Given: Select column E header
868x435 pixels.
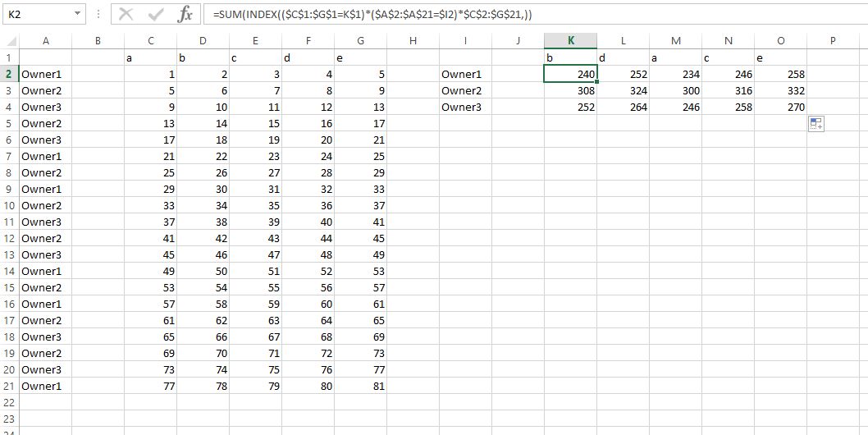Looking at the screenshot, I should coord(255,40).
